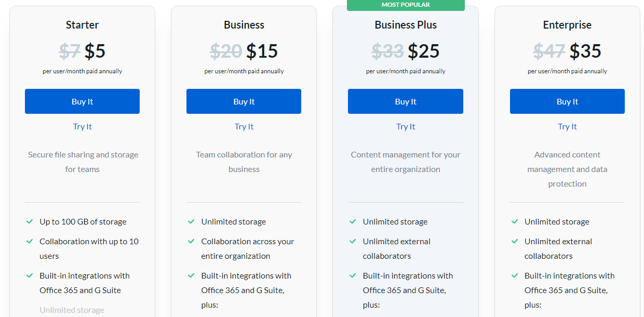Image resolution: width=644 pixels, height=317 pixels.
Task: Click Business Plus Unlimited external collaborators checkmark
Action: click(x=353, y=241)
